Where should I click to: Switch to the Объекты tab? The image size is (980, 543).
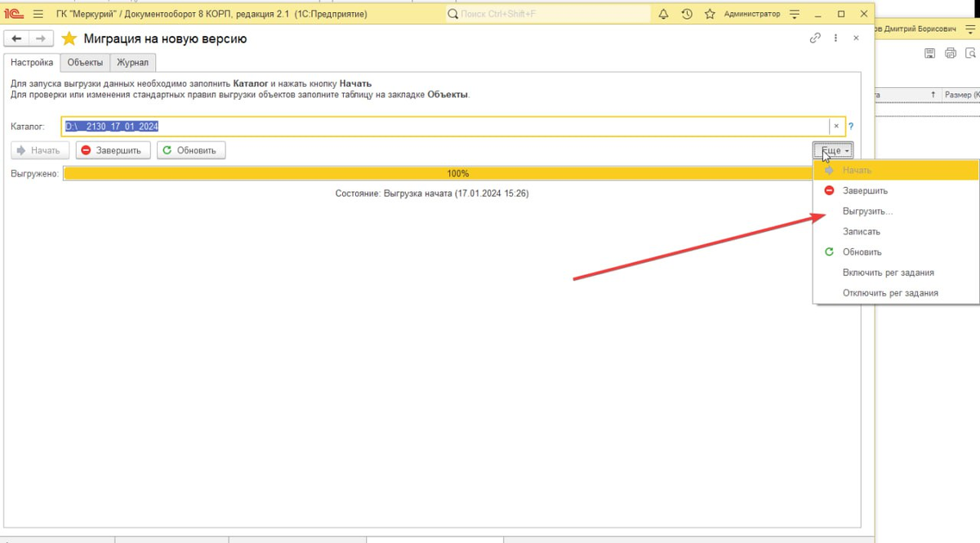click(85, 63)
